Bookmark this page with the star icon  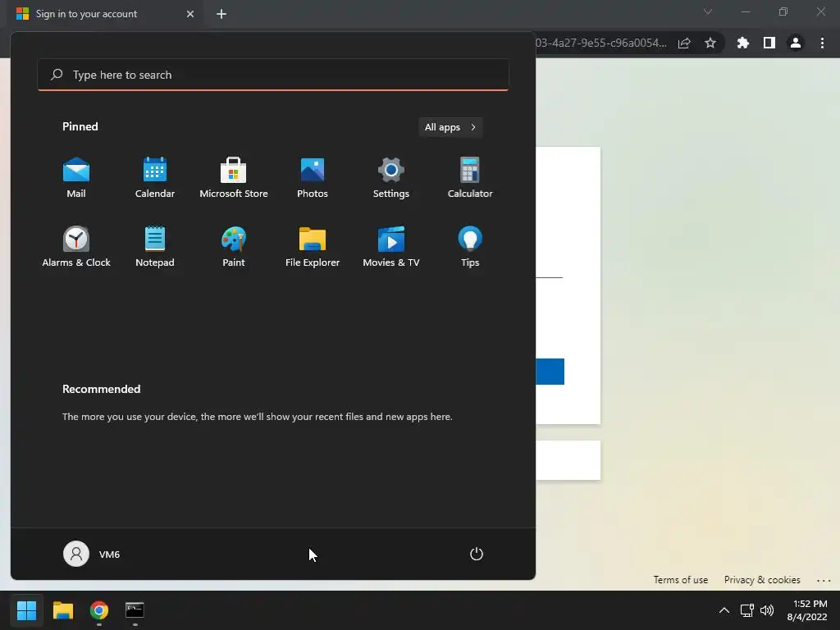710,43
